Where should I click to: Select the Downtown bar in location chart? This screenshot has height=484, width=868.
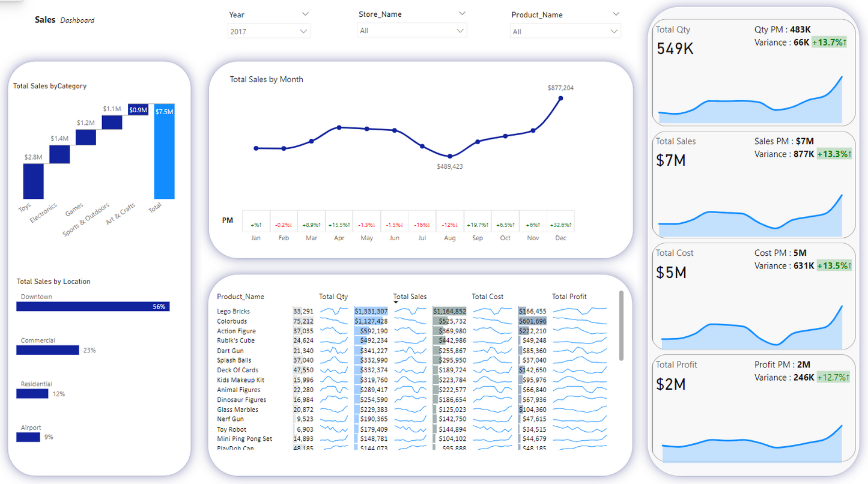(93, 306)
